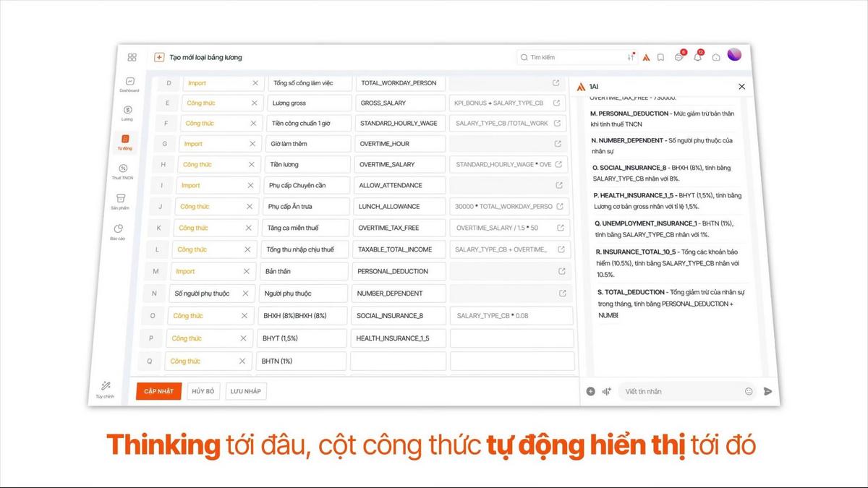The image size is (868, 488).
Task: Clear the Import type in row I
Action: pyautogui.click(x=250, y=185)
